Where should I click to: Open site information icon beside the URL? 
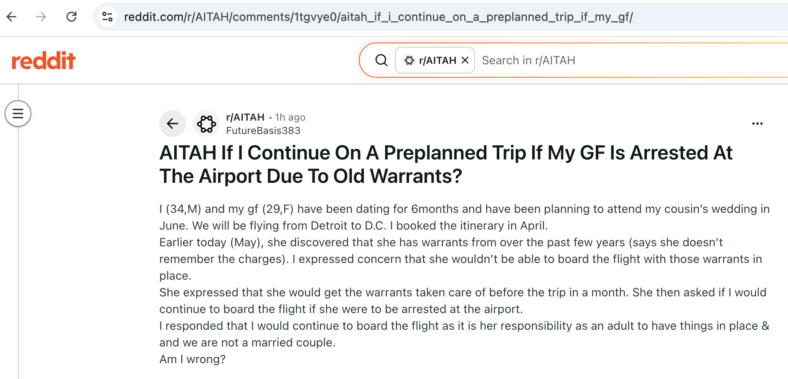pyautogui.click(x=107, y=17)
